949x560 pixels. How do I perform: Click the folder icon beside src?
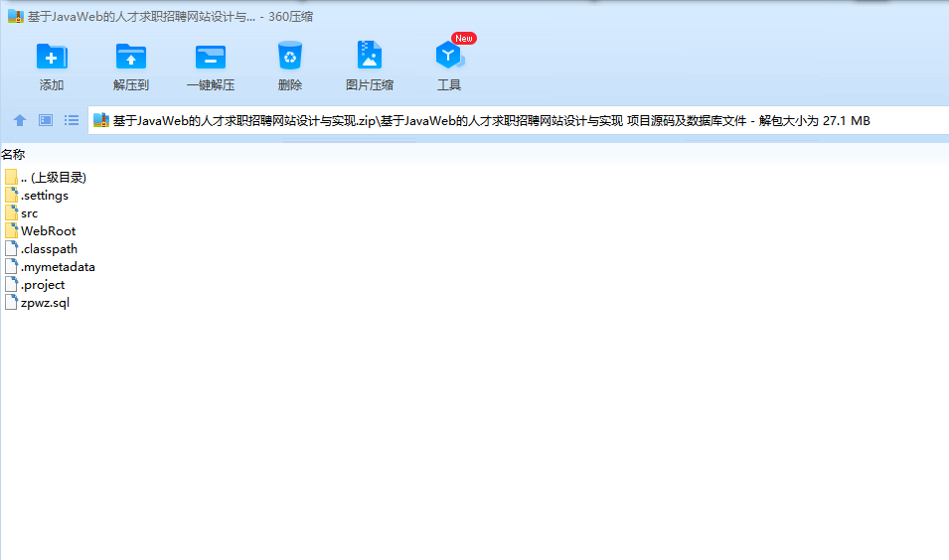click(11, 212)
